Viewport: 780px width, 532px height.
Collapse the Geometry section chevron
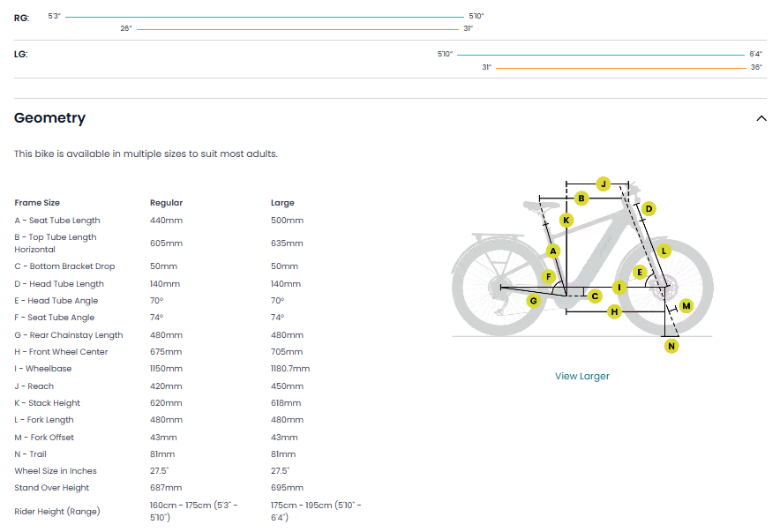pos(761,118)
